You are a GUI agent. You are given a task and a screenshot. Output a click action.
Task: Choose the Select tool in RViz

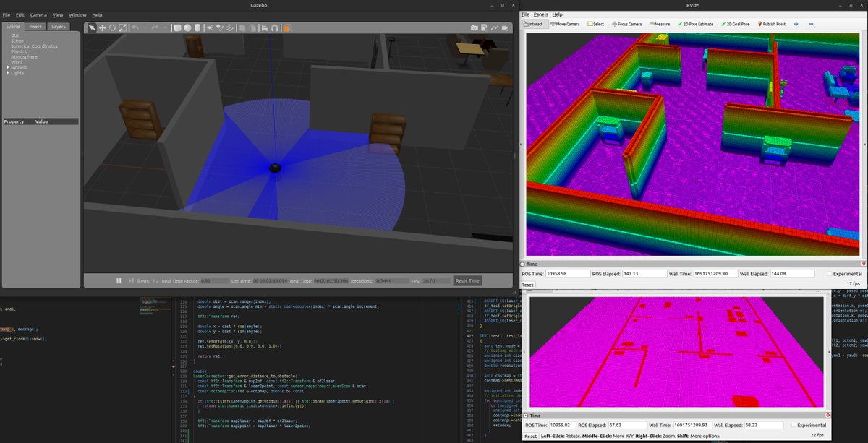pos(595,24)
